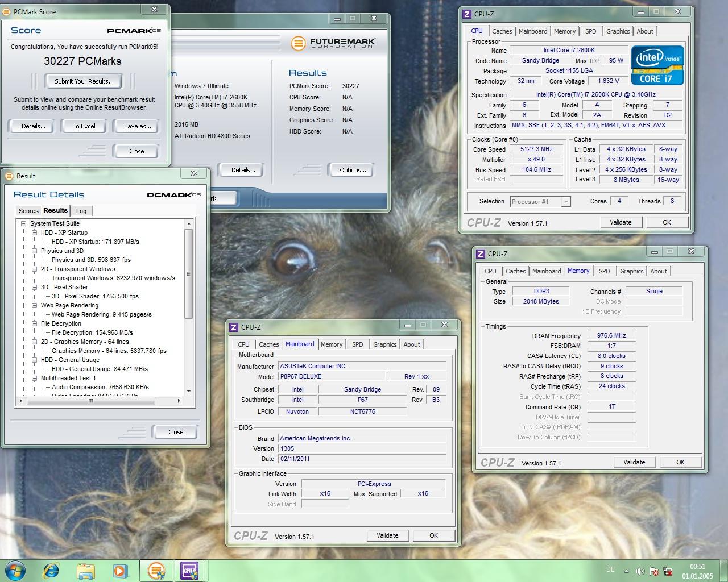Export results with To Excel button
This screenshot has width=728, height=582.
point(84,126)
